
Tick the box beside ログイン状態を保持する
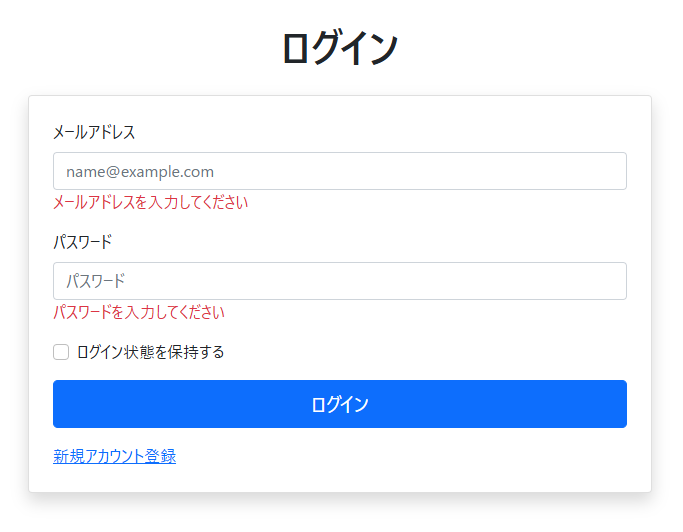point(61,352)
